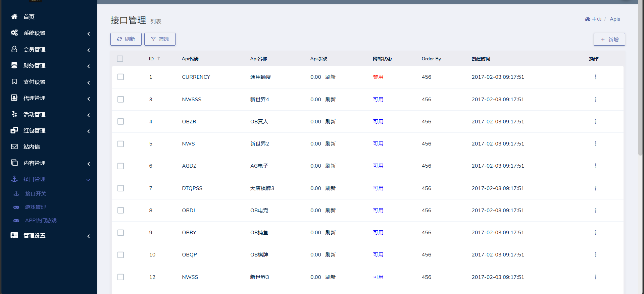Click the bookmark icon for 支付设置
Screen dimensions: 644x294
(14, 81)
